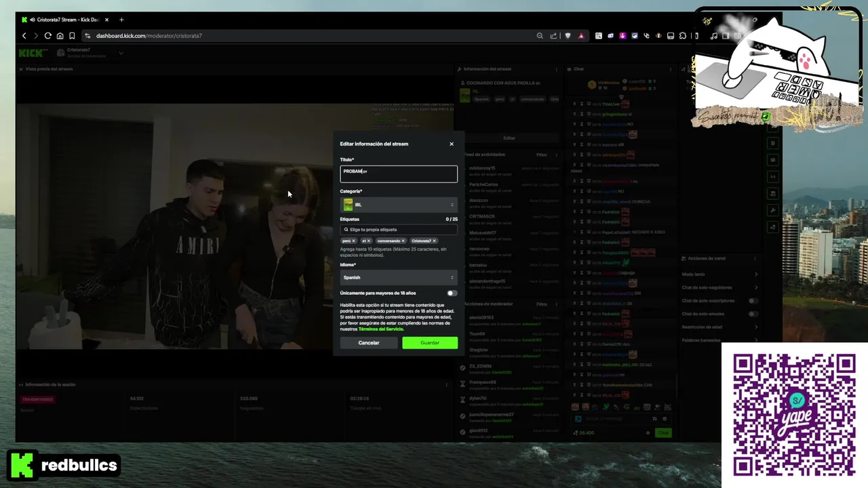Remove the x1 tag
This screenshot has height=488, width=868.
point(369,241)
